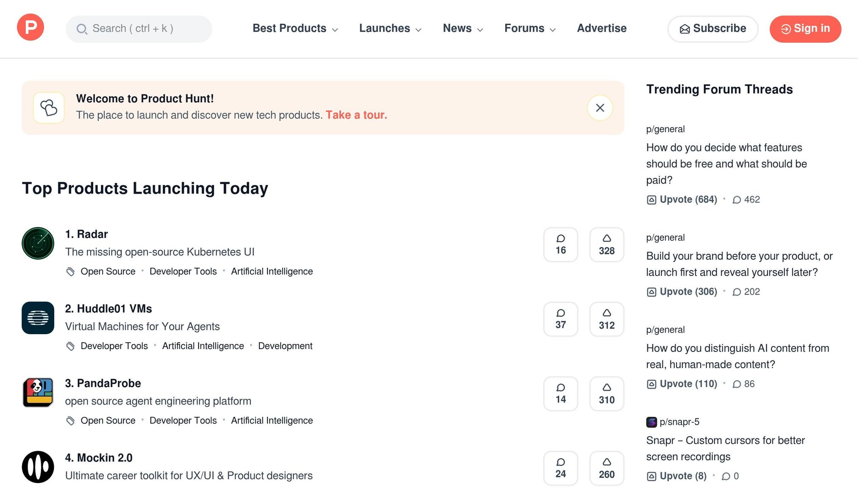Image resolution: width=868 pixels, height=488 pixels.
Task: Open thread about free and paid features
Action: 726,164
